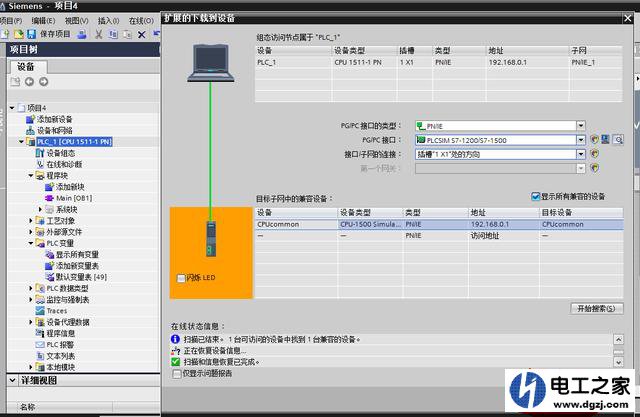Uncheck 显示所有兼容的设备 checkbox
This screenshot has height=417, width=640.
click(536, 197)
